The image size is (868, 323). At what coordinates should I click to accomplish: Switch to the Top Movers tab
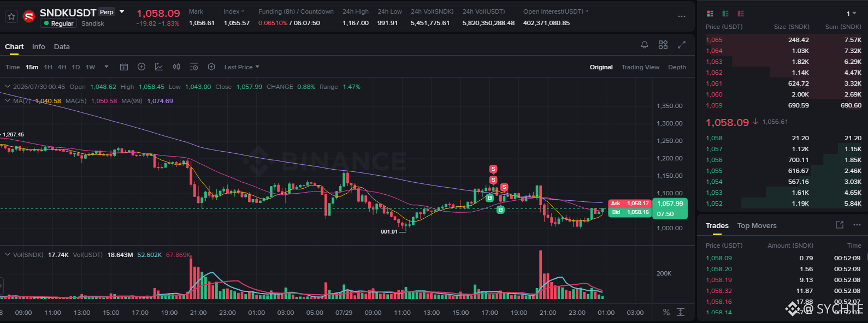(x=757, y=225)
